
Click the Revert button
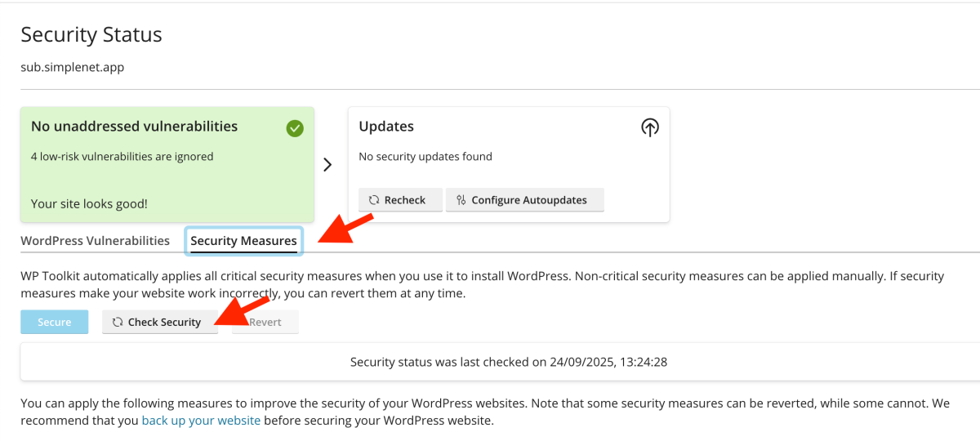(265, 323)
